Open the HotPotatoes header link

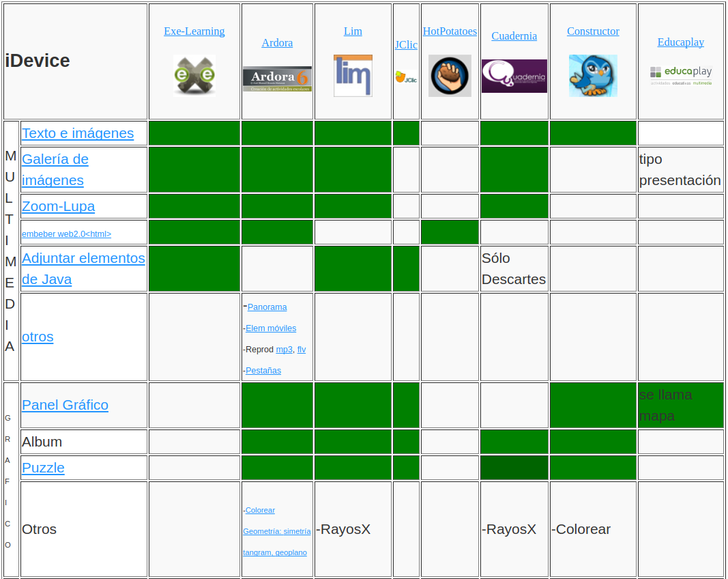point(450,31)
